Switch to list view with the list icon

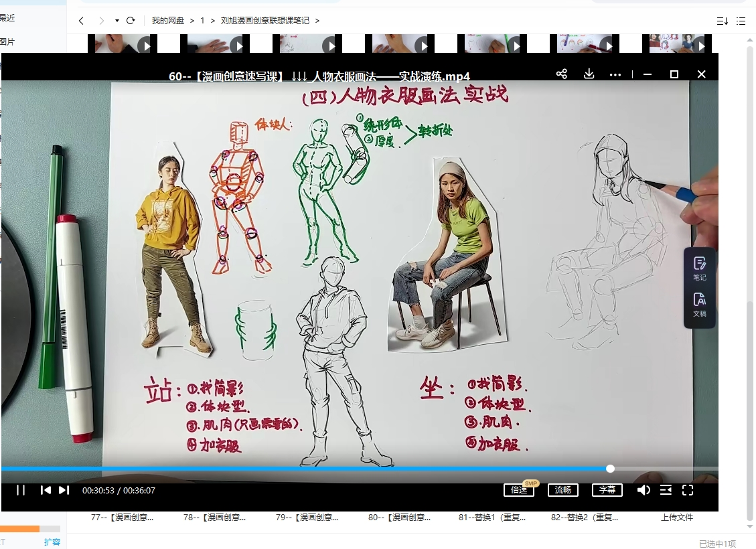[741, 21]
